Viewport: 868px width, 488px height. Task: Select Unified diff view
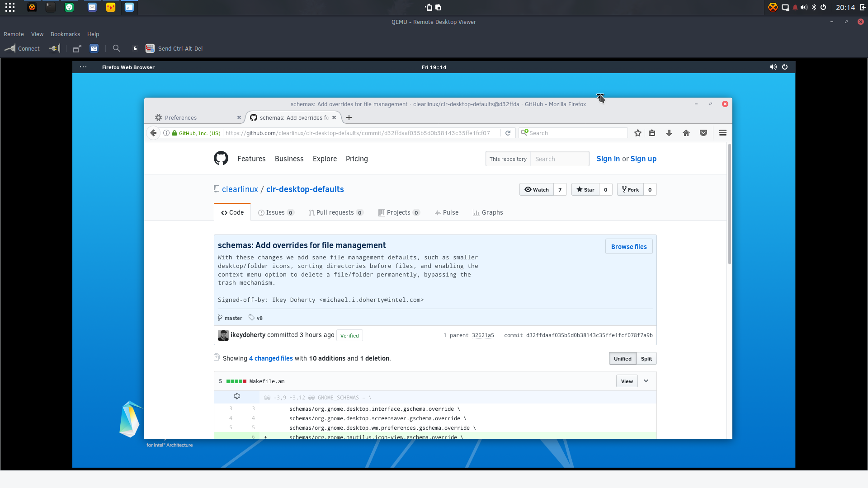tap(623, 359)
